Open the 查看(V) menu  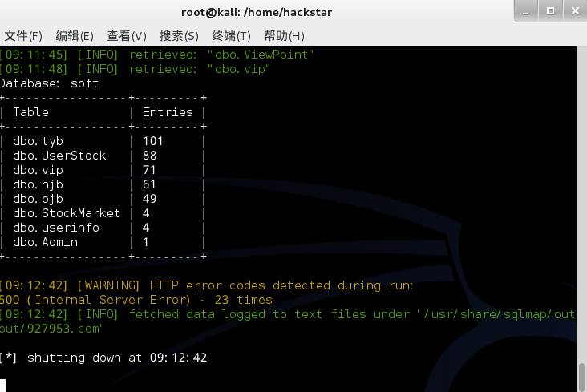click(127, 36)
